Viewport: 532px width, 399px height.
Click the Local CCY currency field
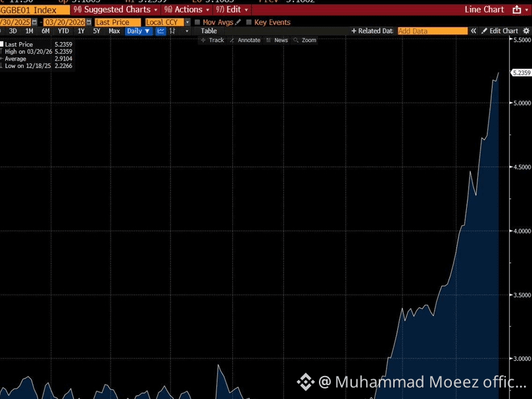[x=165, y=22]
